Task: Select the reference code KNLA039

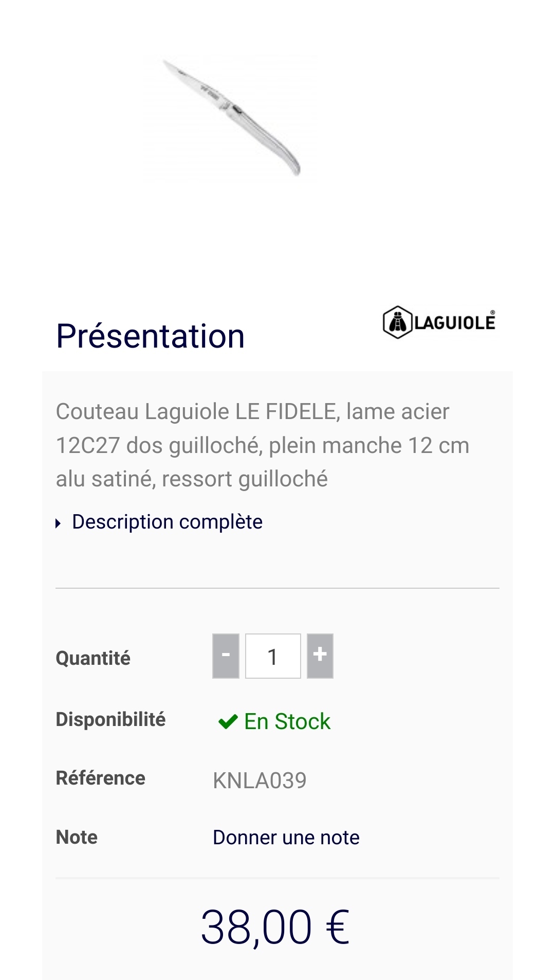Action: (x=260, y=781)
